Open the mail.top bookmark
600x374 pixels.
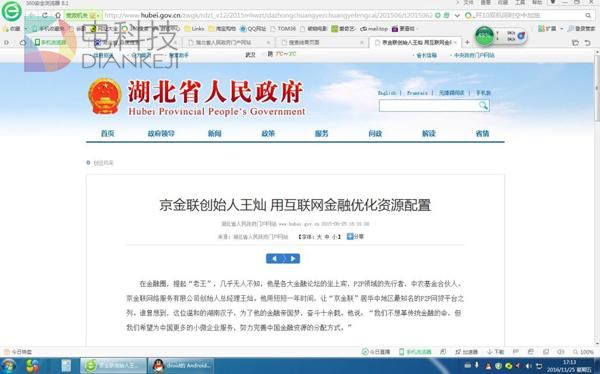pyautogui.click(x=374, y=29)
